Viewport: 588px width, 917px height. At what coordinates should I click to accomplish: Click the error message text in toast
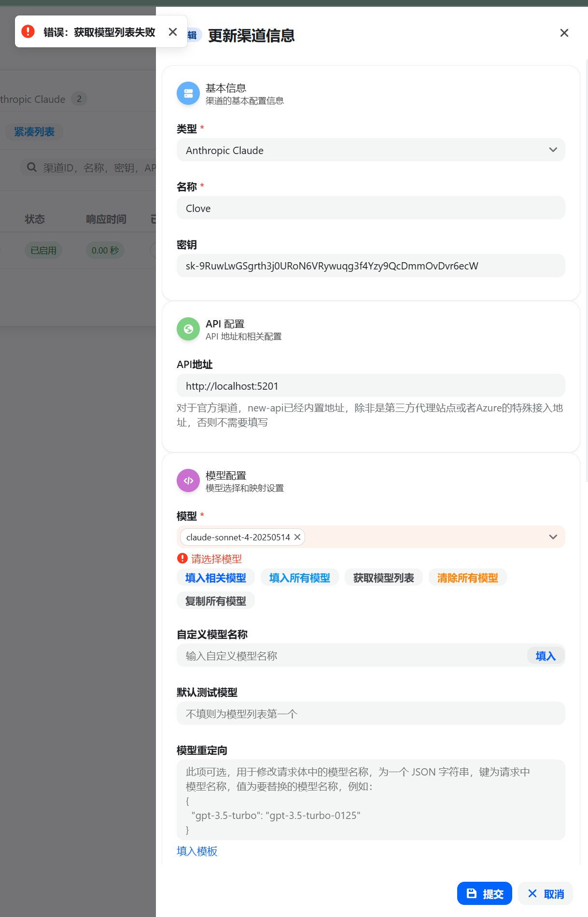pyautogui.click(x=99, y=32)
